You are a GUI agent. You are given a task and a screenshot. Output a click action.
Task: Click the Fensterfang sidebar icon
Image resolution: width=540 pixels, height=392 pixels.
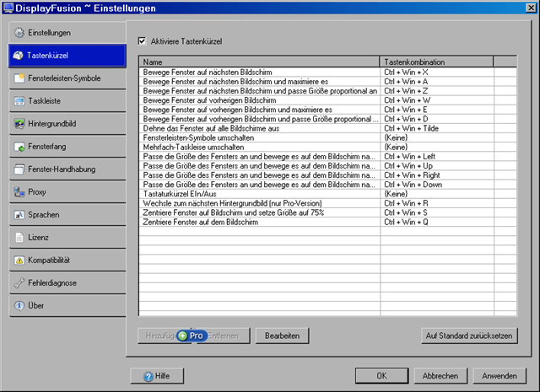(19, 147)
